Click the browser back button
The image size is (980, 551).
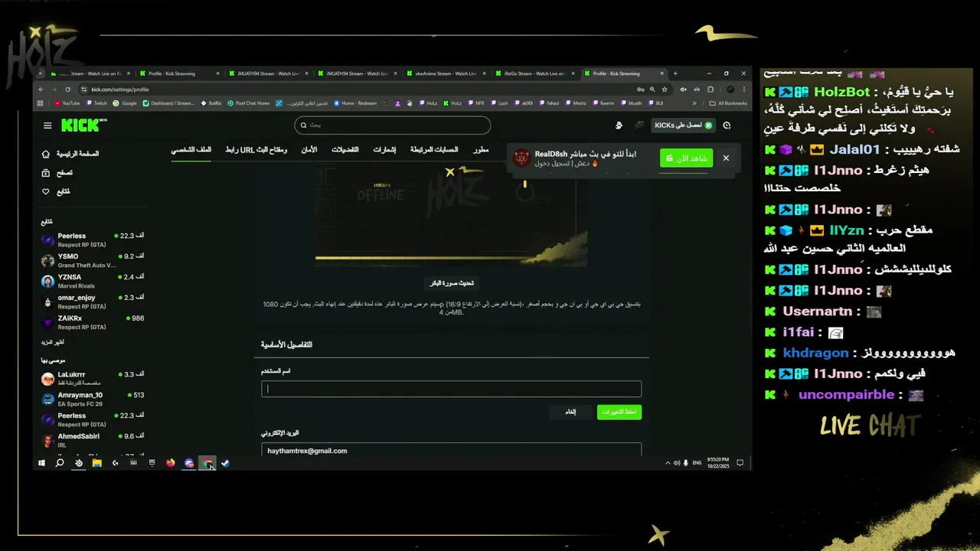click(x=41, y=90)
